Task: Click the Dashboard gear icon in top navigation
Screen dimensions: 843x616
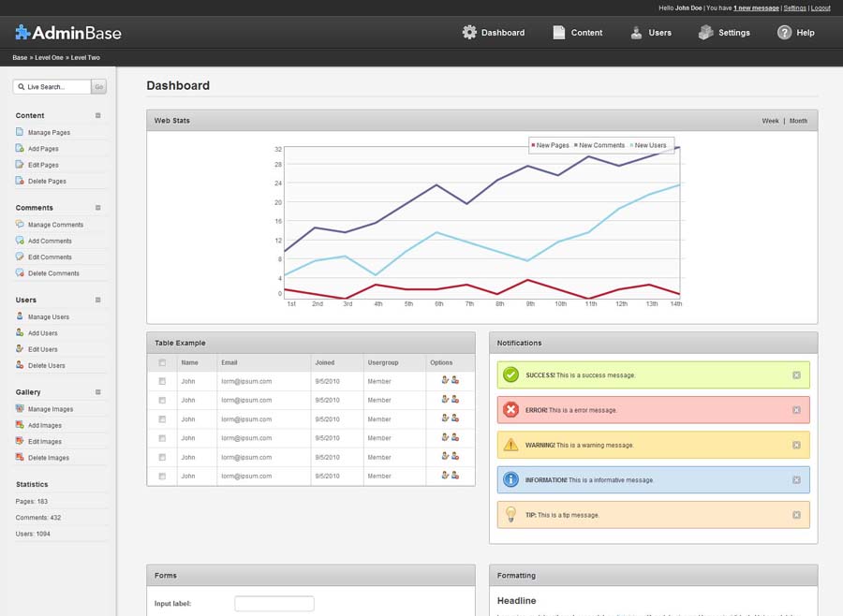Action: [x=469, y=33]
